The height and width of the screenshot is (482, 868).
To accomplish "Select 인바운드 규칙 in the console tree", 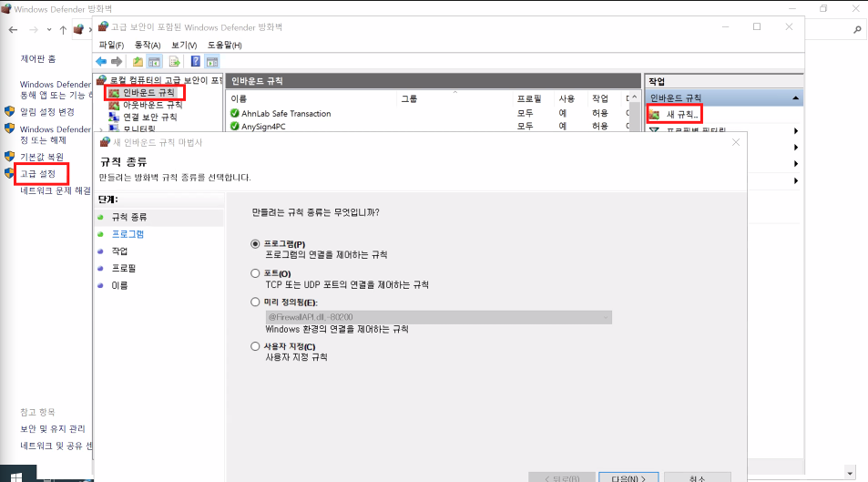I will point(148,93).
